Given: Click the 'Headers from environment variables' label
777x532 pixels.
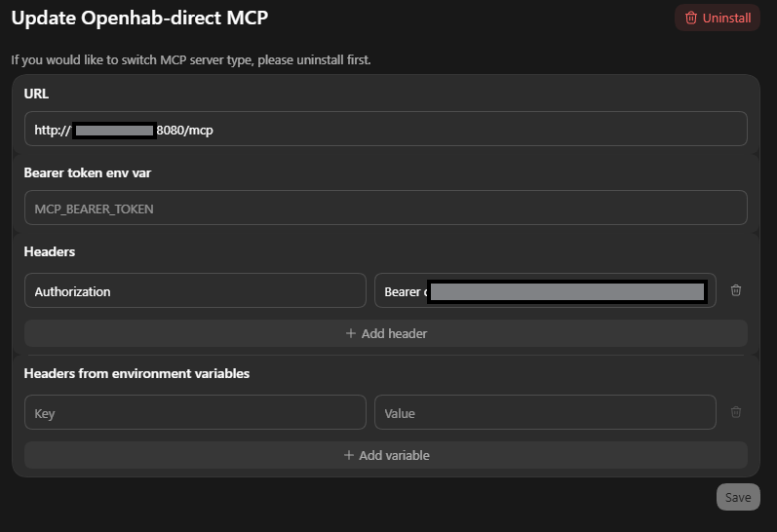Looking at the screenshot, I should pyautogui.click(x=136, y=373).
